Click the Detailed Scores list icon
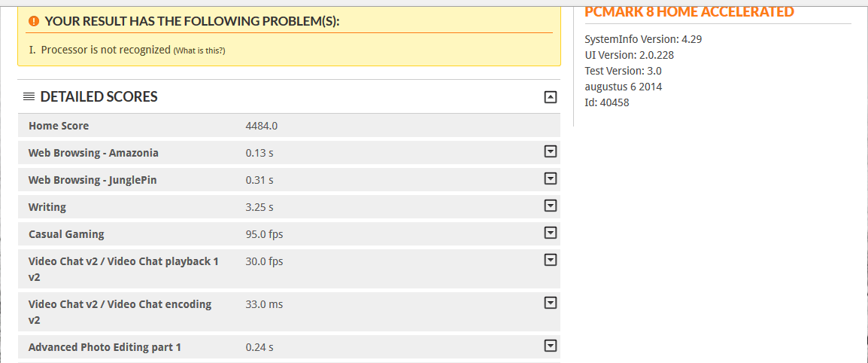Image resolution: width=868 pixels, height=363 pixels. tap(29, 96)
